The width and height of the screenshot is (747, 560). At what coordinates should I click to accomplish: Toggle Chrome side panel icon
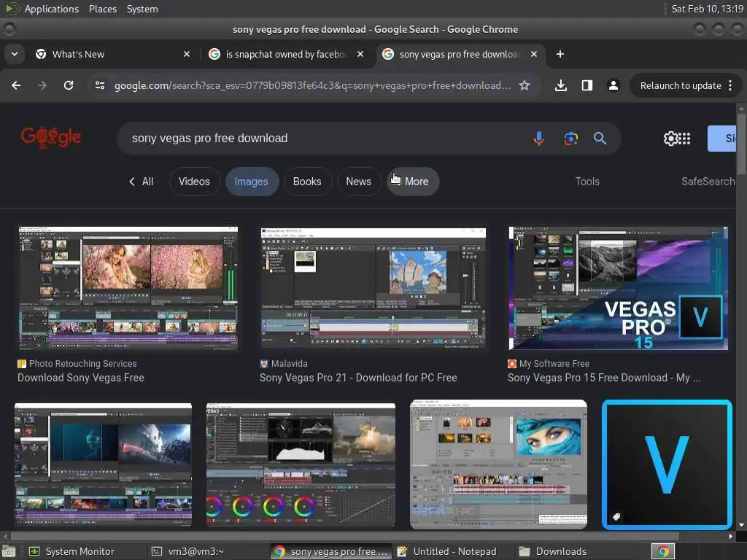point(587,85)
